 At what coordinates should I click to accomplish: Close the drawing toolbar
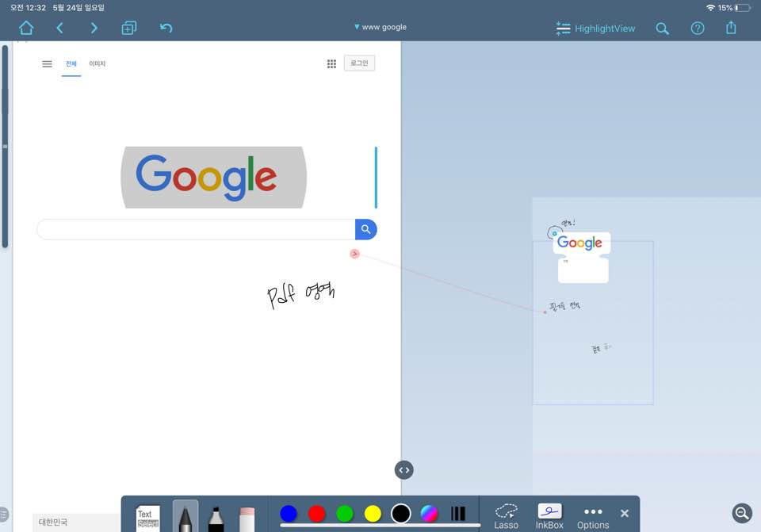pos(625,513)
